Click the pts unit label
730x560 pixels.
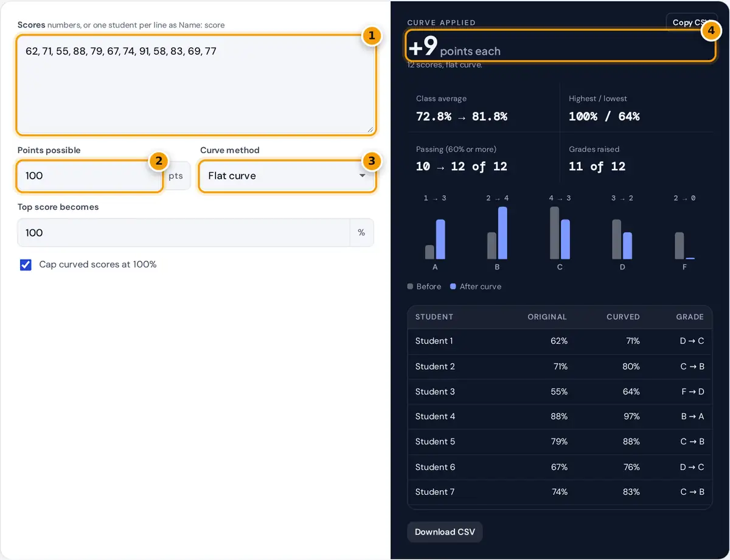176,176
